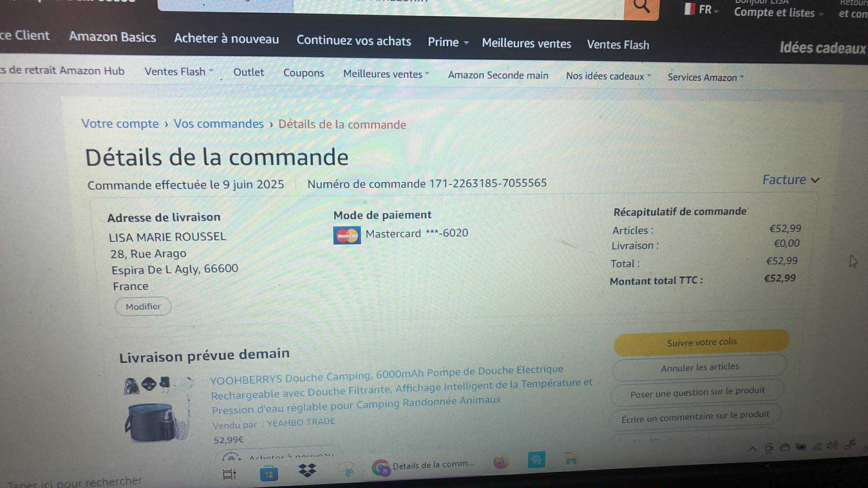Click the orange search magnifier icon
Image resolution: width=868 pixels, height=488 pixels.
pyautogui.click(x=641, y=7)
